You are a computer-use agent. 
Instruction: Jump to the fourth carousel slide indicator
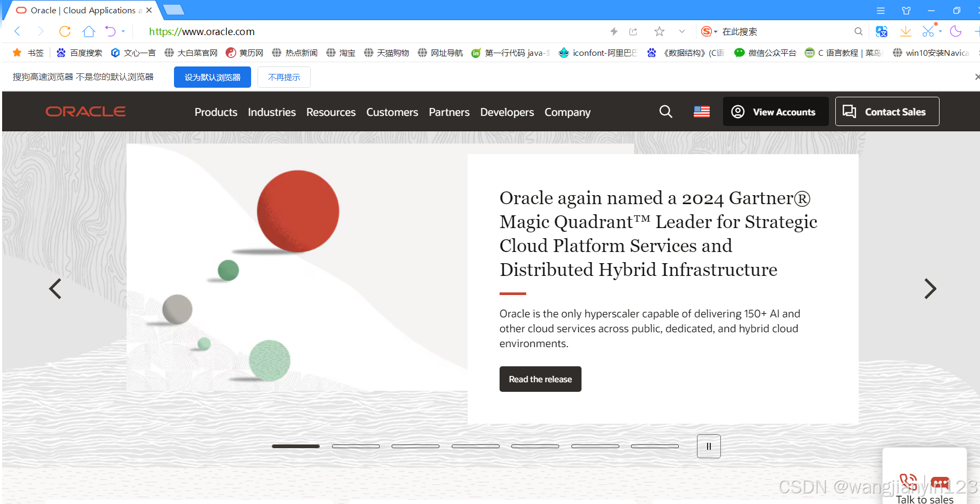pyautogui.click(x=476, y=446)
